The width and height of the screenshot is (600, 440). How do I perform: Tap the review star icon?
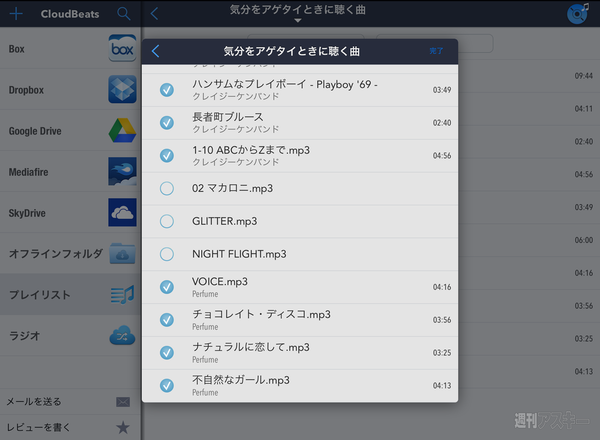pyautogui.click(x=123, y=427)
